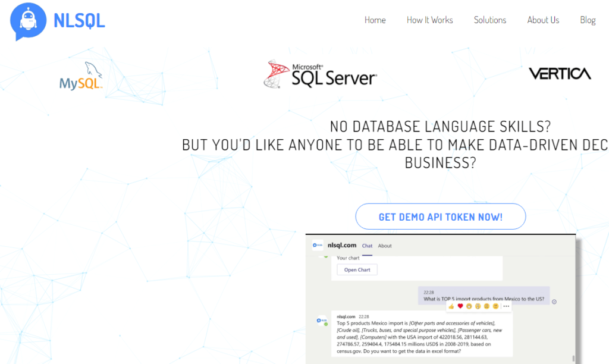609x364 pixels.
Task: Open the Blog menu item
Action: [588, 20]
